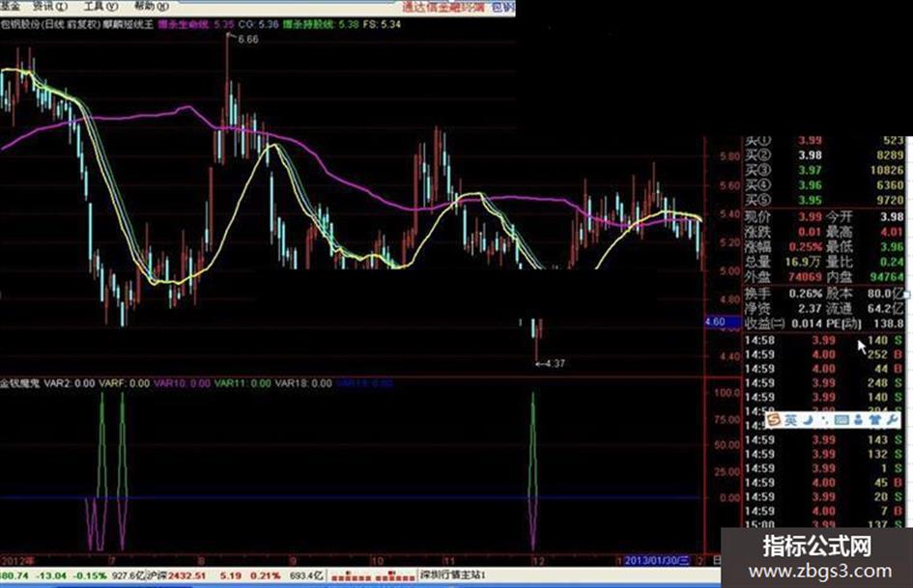The width and height of the screenshot is (913, 588).
Task: Click the punctuation icon in IME bar
Action: tap(824, 420)
